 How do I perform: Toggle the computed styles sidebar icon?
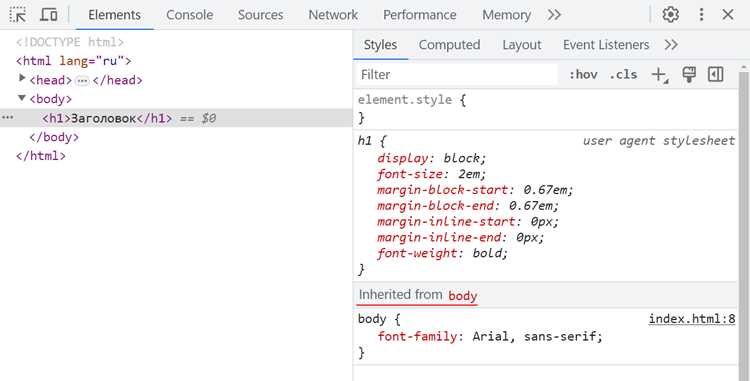[x=716, y=75]
